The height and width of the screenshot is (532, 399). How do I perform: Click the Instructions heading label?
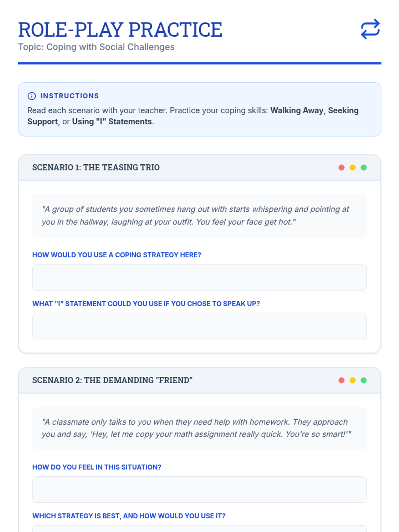[x=69, y=96]
